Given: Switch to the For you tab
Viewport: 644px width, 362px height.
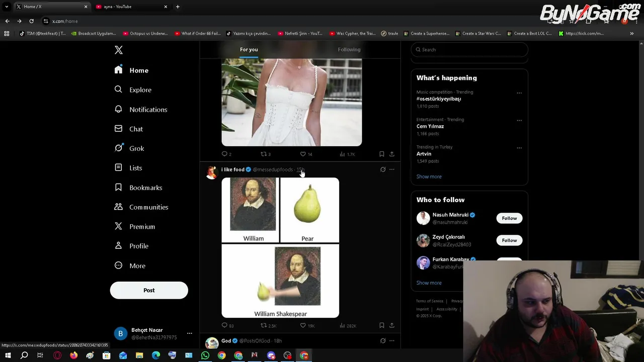Looking at the screenshot, I should coord(249,49).
